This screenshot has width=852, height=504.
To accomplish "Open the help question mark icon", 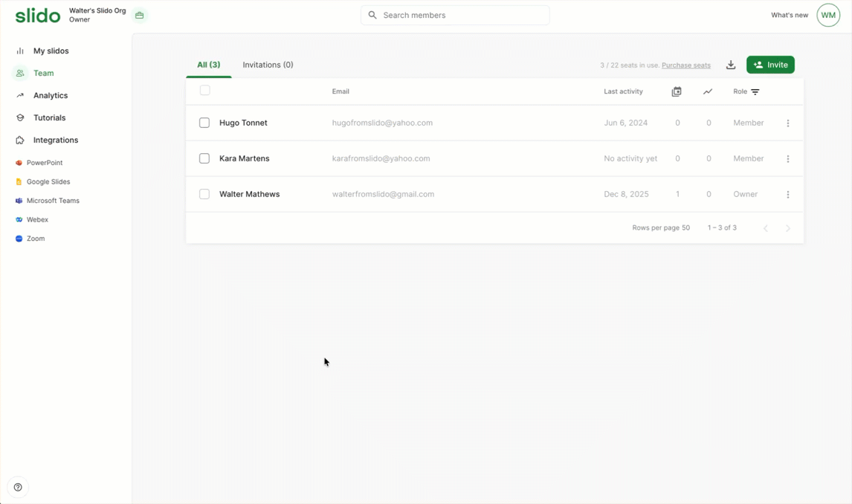I will (x=18, y=487).
